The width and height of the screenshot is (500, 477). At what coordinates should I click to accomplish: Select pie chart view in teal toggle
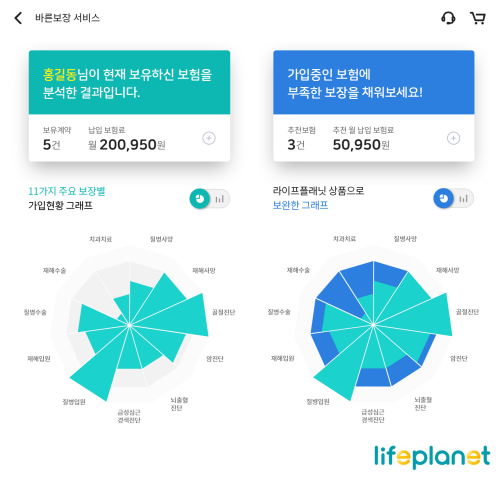200,199
